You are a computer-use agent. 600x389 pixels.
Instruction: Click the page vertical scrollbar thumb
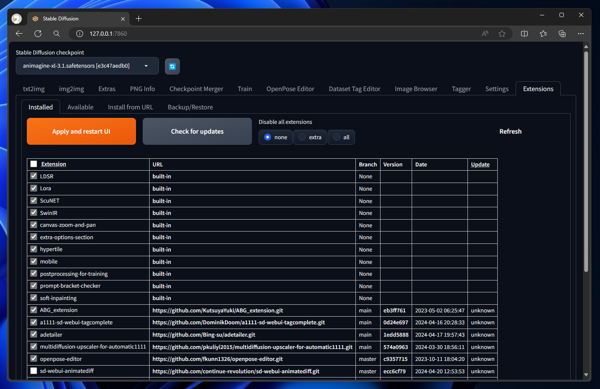[x=586, y=161]
